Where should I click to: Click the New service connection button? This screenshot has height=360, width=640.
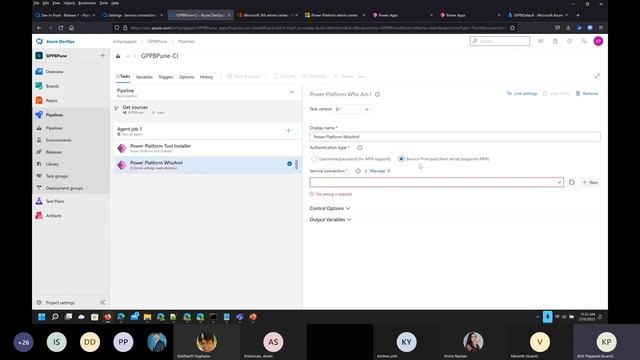(590, 182)
